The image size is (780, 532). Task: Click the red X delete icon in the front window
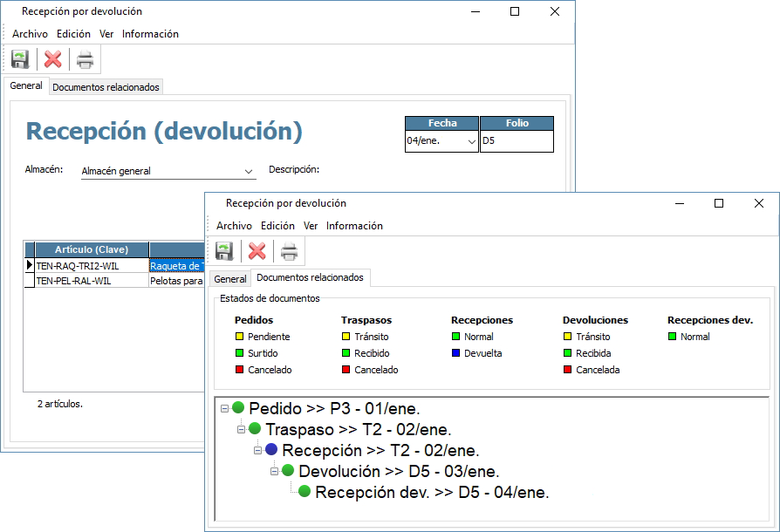(x=257, y=251)
